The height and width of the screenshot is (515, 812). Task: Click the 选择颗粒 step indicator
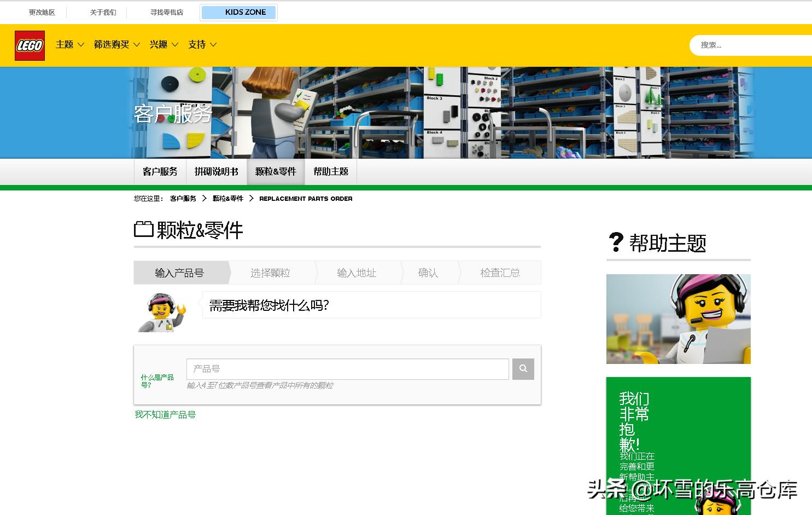270,273
